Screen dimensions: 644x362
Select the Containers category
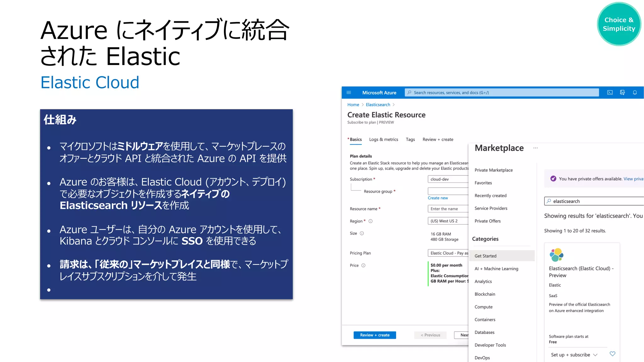(485, 320)
